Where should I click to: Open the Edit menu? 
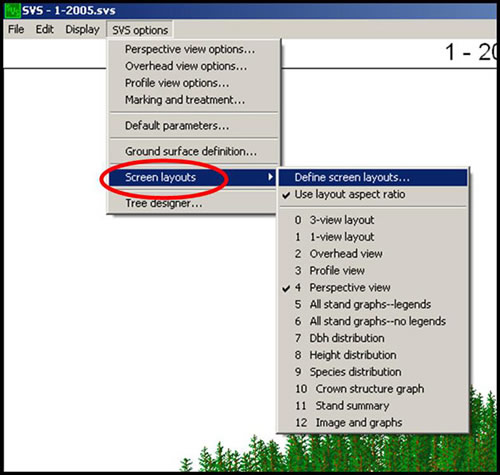coord(44,30)
